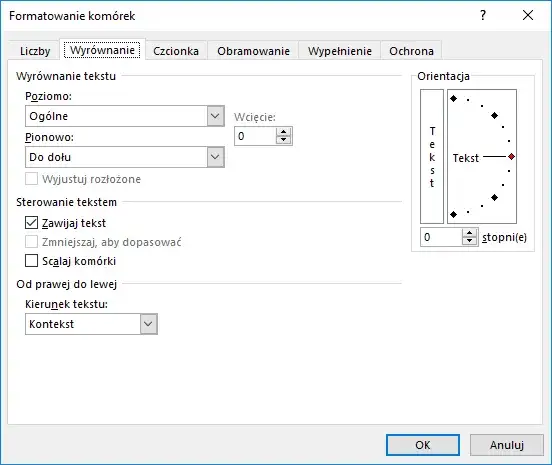The width and height of the screenshot is (552, 465).
Task: Click the red diamond orientation marker
Action: 512,157
